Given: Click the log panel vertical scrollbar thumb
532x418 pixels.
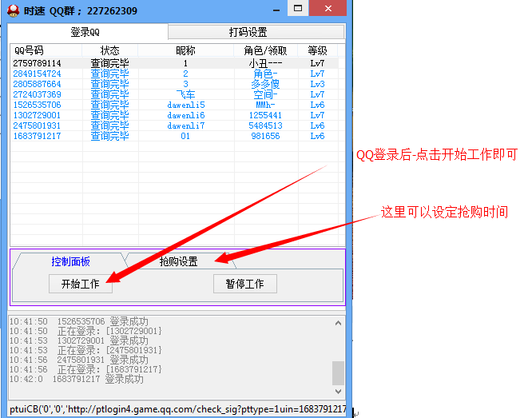Looking at the screenshot, I should (339, 373).
